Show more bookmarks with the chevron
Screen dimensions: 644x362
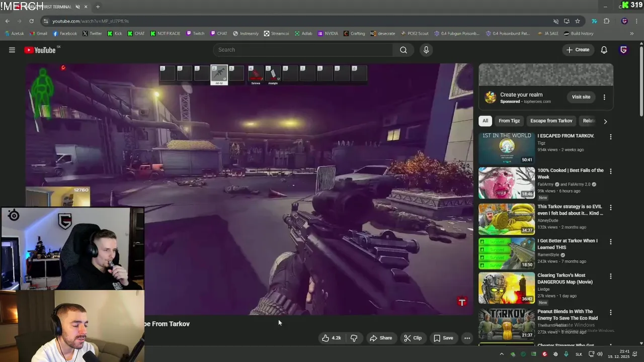coord(632,34)
